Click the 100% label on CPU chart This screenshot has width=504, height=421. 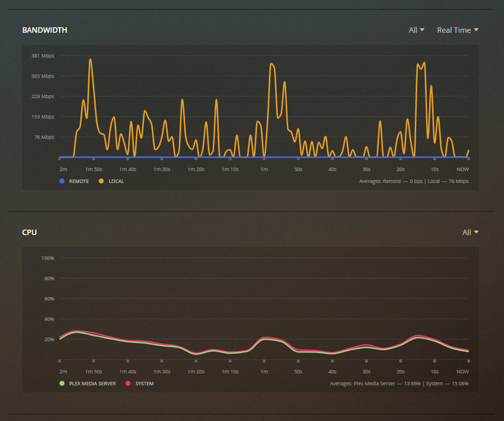(48, 258)
